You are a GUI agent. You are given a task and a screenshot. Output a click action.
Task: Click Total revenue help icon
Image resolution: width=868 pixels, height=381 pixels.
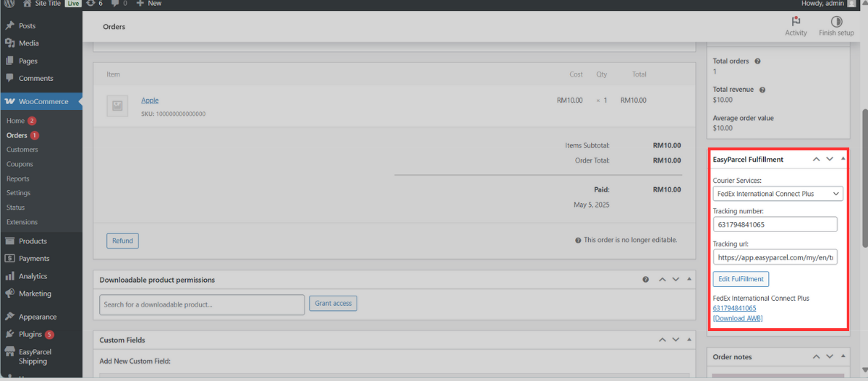click(762, 90)
